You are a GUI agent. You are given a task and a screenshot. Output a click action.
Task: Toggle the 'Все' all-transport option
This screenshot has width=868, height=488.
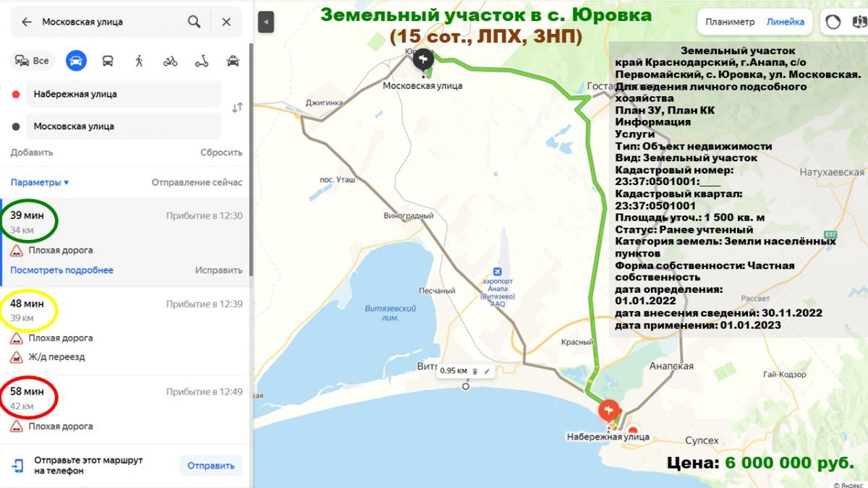[33, 61]
